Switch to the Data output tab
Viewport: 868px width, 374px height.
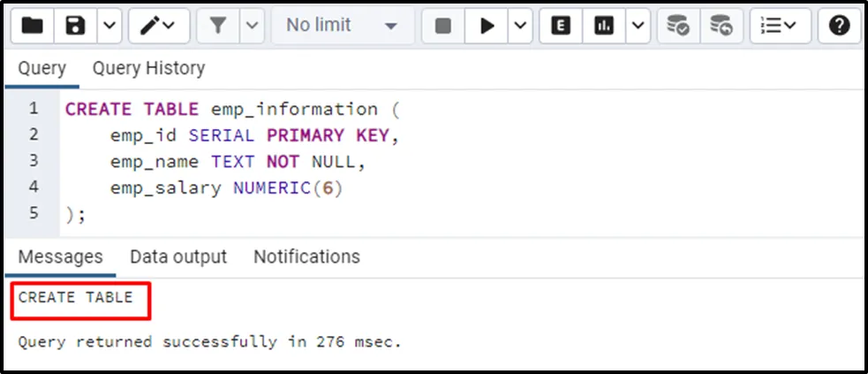click(x=178, y=257)
